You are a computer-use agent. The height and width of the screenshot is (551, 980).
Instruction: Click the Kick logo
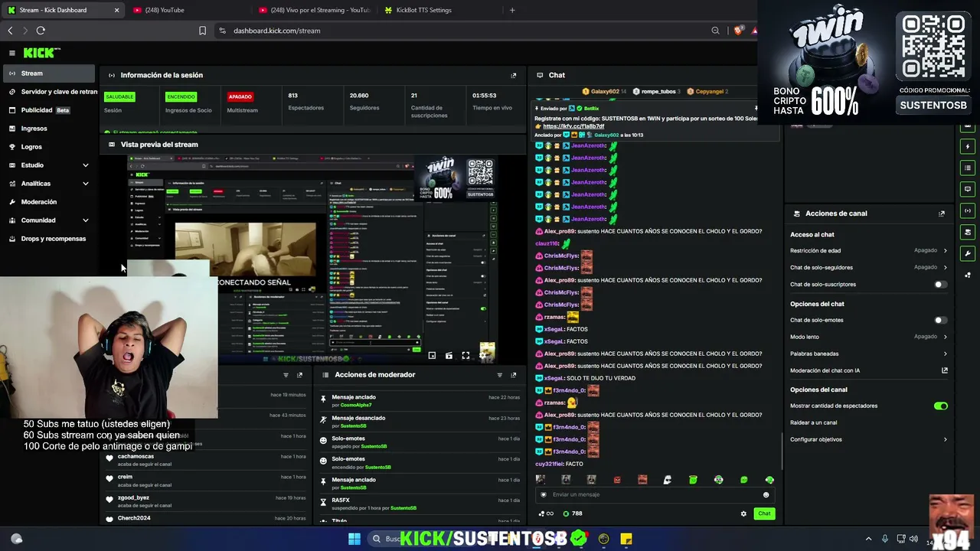[41, 53]
